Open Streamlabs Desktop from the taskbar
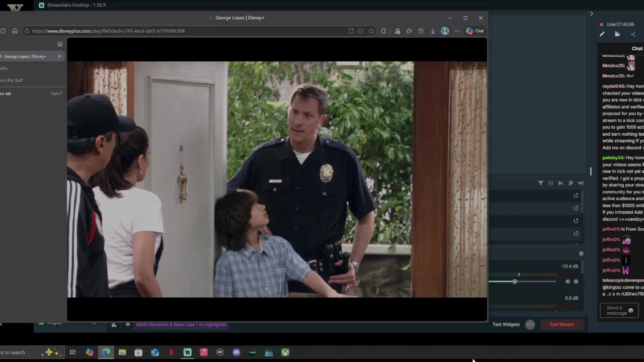This screenshot has width=644, height=362. point(187,352)
